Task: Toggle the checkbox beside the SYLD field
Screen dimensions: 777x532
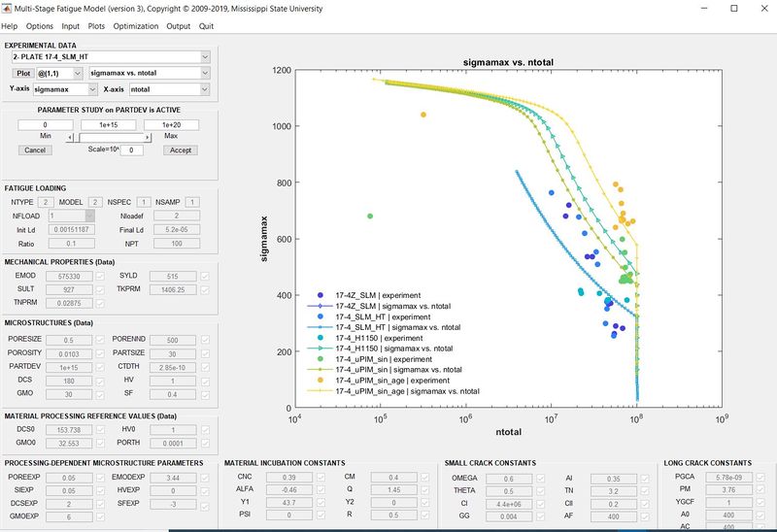Action: coord(204,277)
